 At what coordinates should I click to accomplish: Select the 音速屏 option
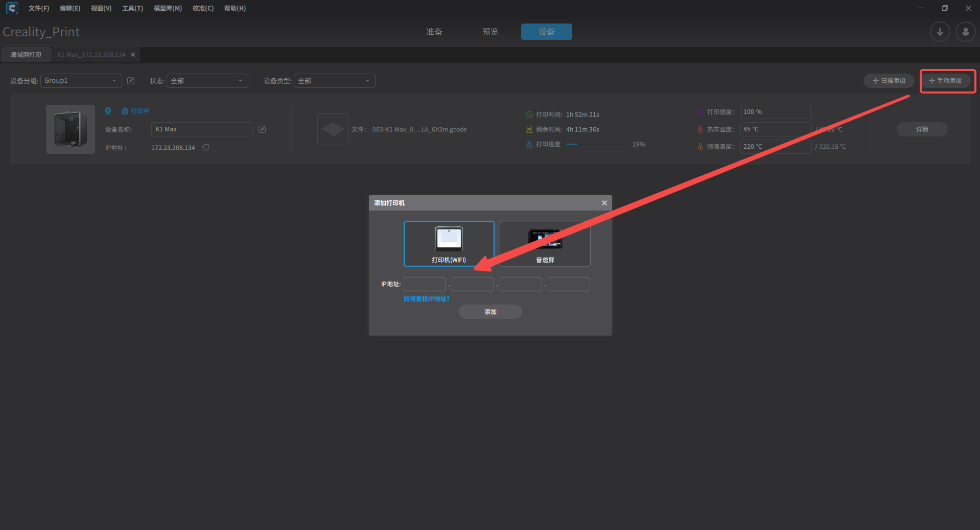pyautogui.click(x=545, y=244)
